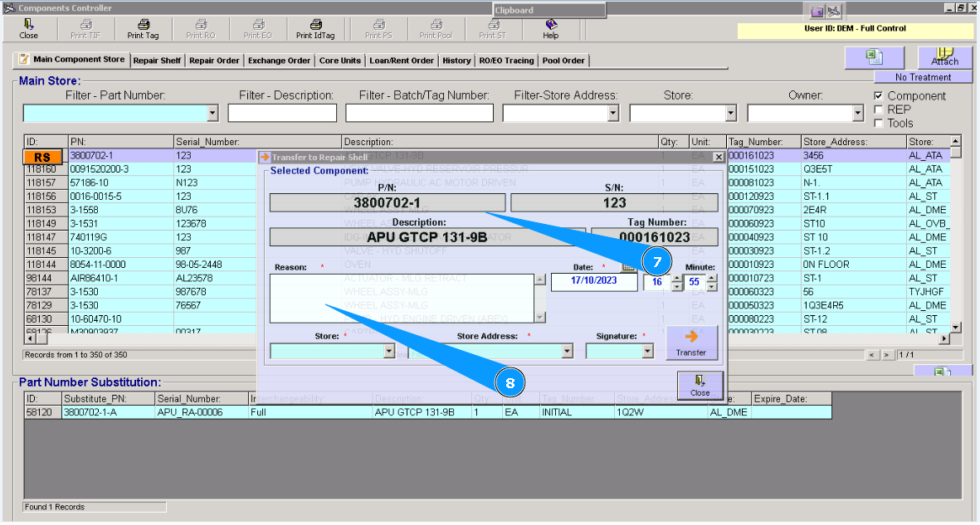Open the Core Units tab
Image resolution: width=980 pixels, height=525 pixels.
click(x=340, y=61)
